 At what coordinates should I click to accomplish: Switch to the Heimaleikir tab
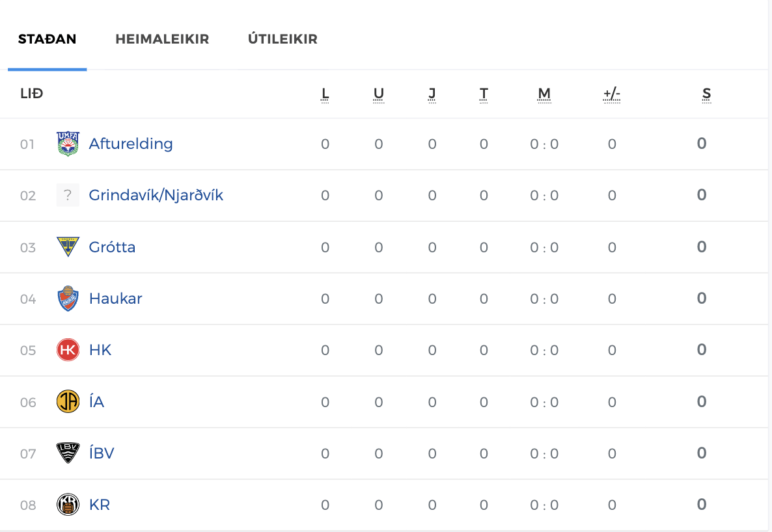(162, 39)
